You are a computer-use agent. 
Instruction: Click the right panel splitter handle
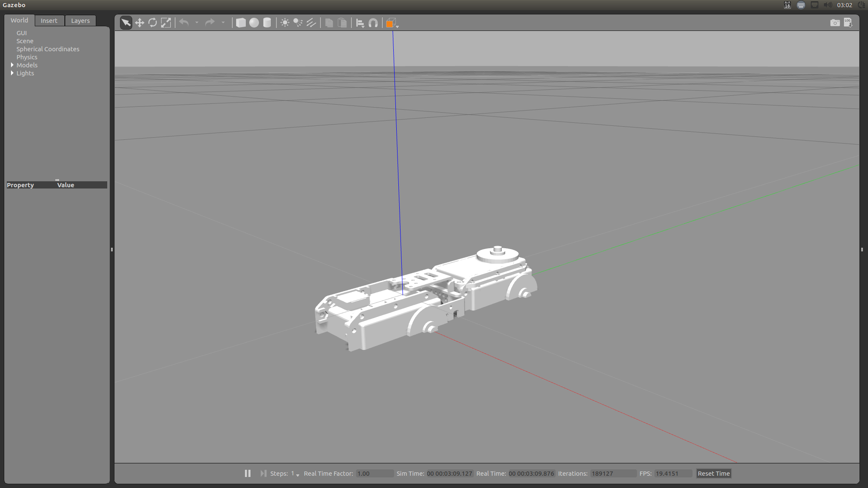862,250
